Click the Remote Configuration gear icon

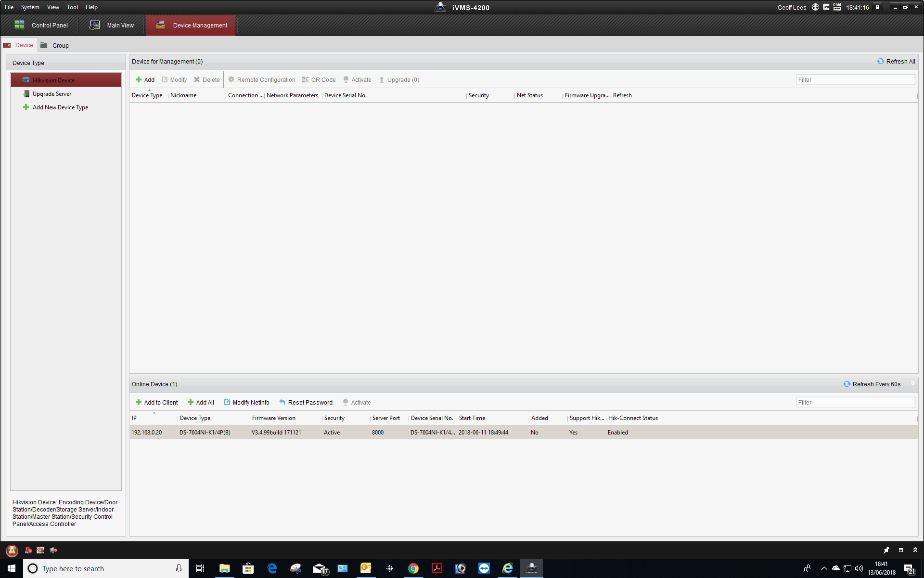[x=231, y=79]
